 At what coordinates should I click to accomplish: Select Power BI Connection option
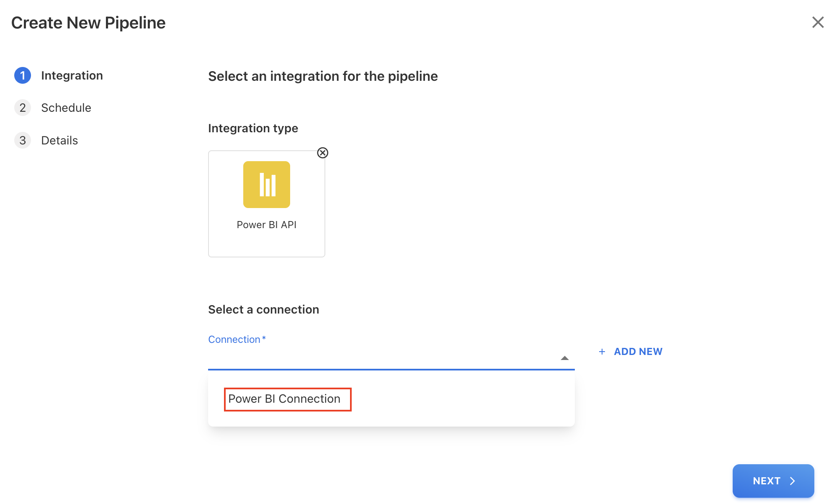coord(284,399)
